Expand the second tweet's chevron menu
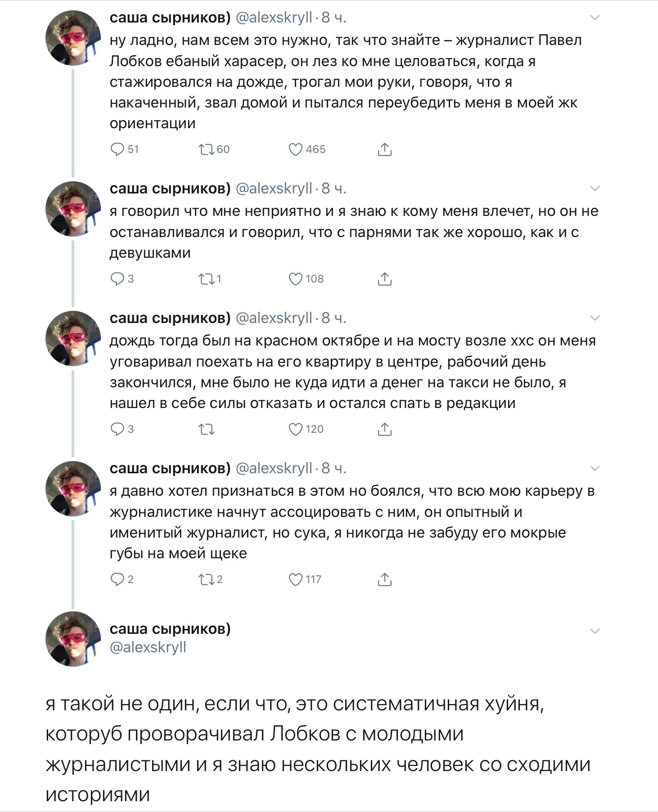The image size is (658, 812). click(595, 189)
